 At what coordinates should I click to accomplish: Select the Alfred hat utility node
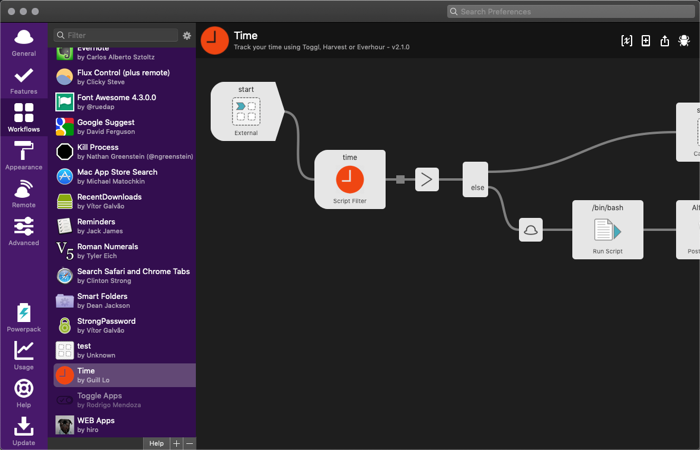(x=531, y=230)
